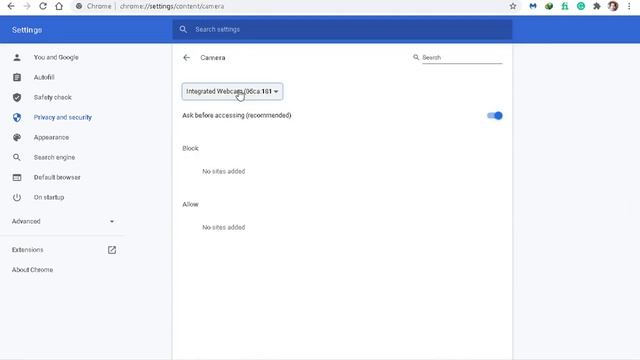
Task: Open You and Google section
Action: (56, 58)
